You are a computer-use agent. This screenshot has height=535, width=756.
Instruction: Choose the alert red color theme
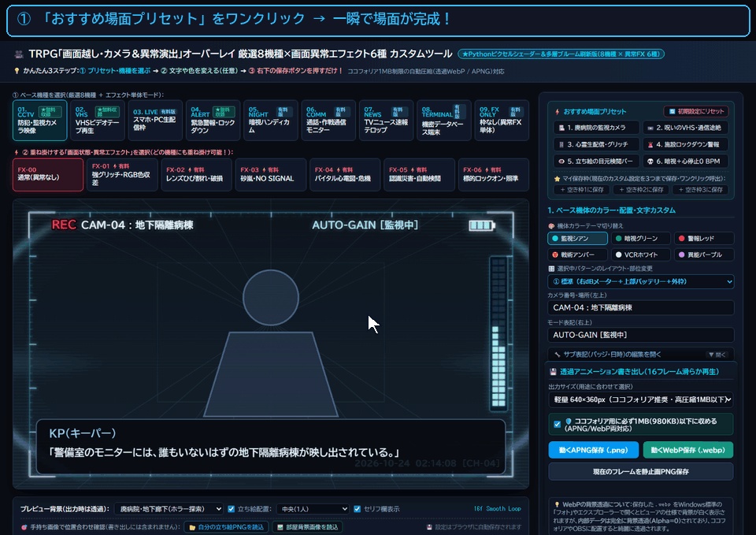click(x=703, y=238)
